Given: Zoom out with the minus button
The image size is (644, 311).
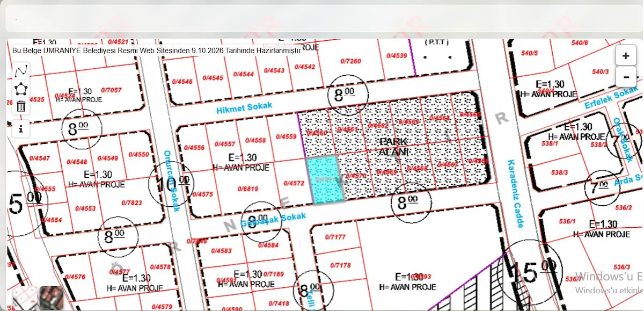Looking at the screenshot, I should (x=626, y=77).
